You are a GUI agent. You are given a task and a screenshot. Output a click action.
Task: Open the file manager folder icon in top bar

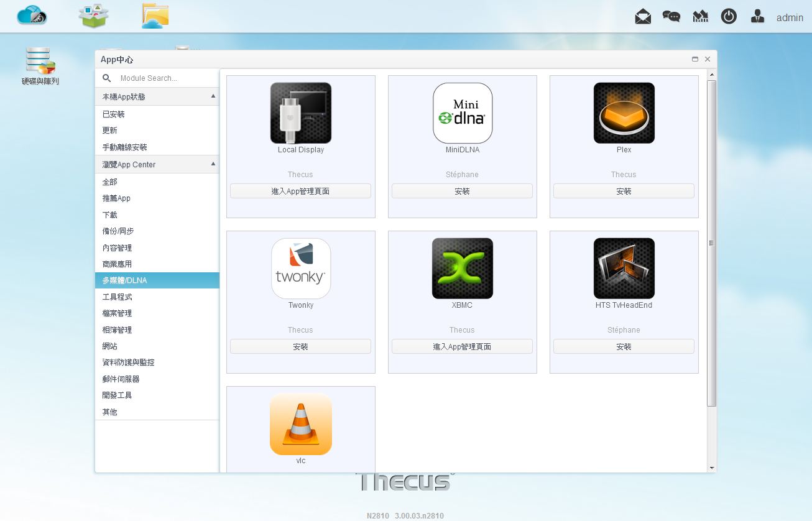[x=155, y=16]
